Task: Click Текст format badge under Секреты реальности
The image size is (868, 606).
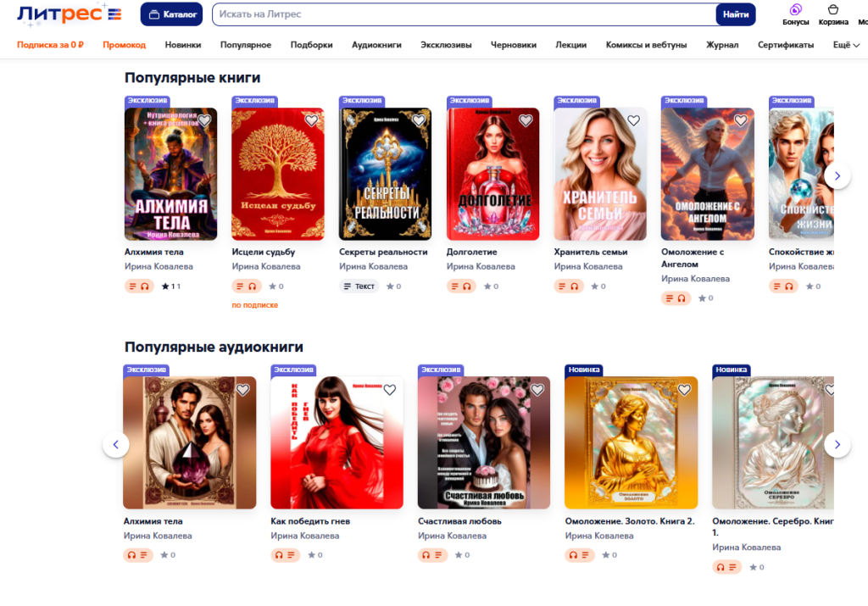Action: tap(359, 286)
